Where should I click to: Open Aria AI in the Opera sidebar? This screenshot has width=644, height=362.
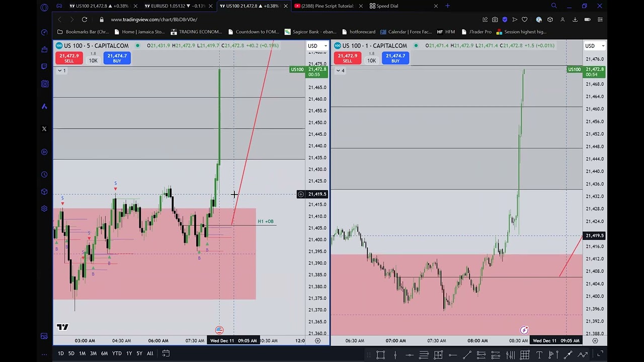(44, 107)
